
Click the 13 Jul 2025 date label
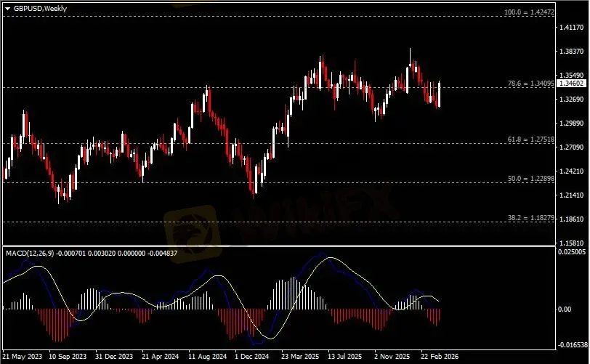tap(344, 357)
